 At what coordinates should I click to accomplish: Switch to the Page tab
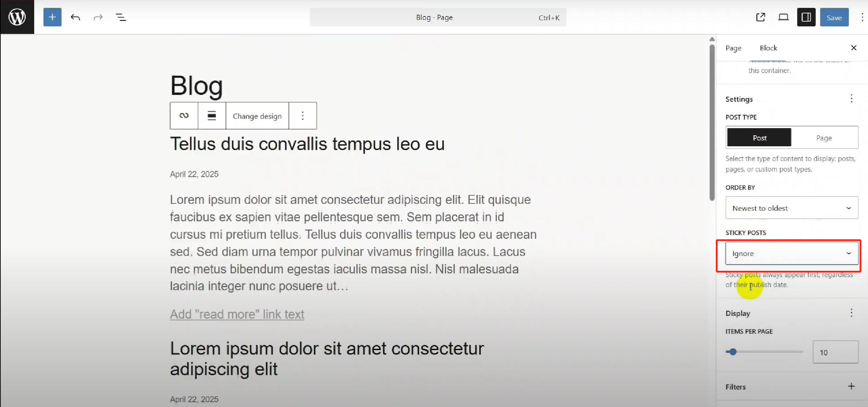coord(733,48)
